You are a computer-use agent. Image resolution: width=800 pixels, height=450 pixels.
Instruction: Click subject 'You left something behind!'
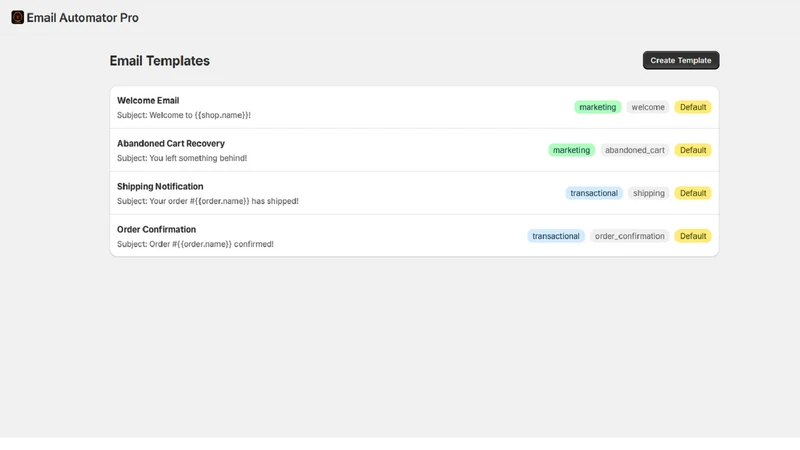tap(182, 158)
